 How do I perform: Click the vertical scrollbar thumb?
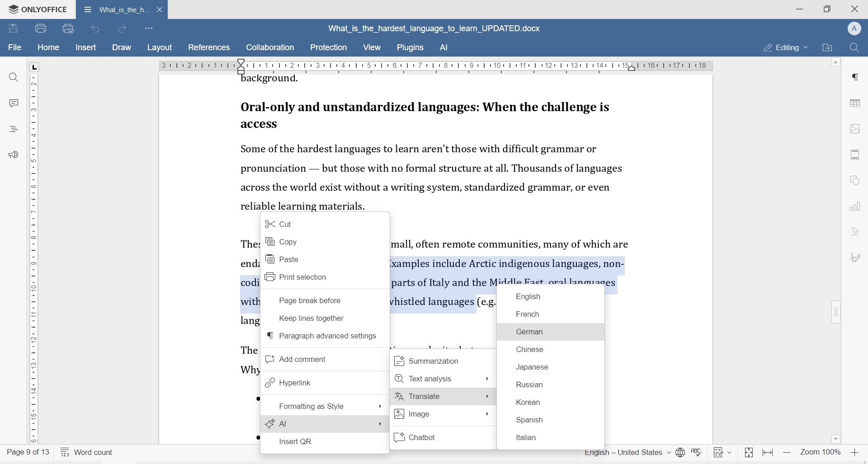pos(836,312)
